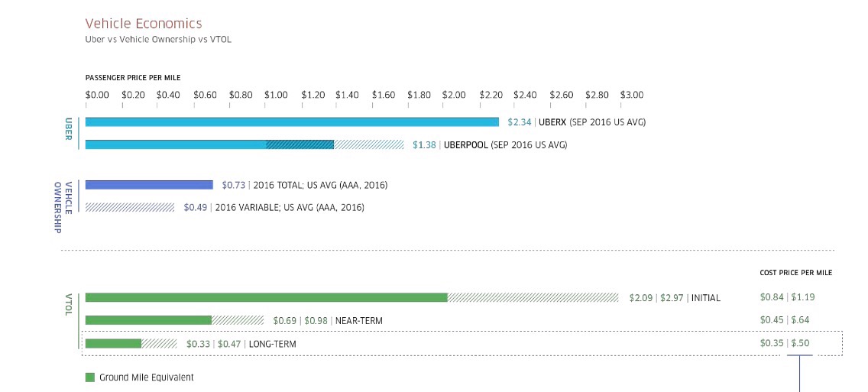Screen dimensions: 868x392
Task: Click the hatched portion of VTOL Initial bar
Action: coord(533,297)
